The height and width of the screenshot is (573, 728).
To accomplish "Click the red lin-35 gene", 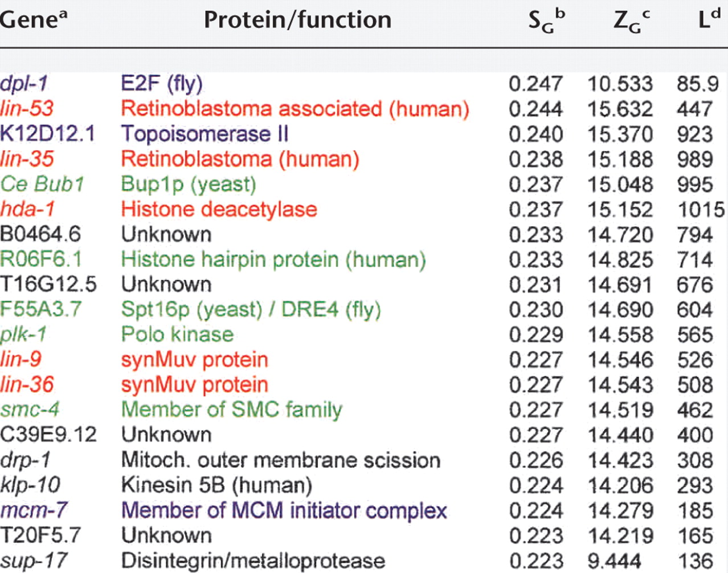I will tap(27, 159).
